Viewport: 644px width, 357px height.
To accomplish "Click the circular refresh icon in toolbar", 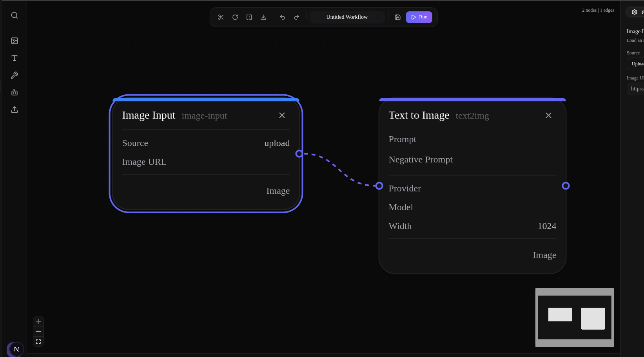I will [x=235, y=17].
